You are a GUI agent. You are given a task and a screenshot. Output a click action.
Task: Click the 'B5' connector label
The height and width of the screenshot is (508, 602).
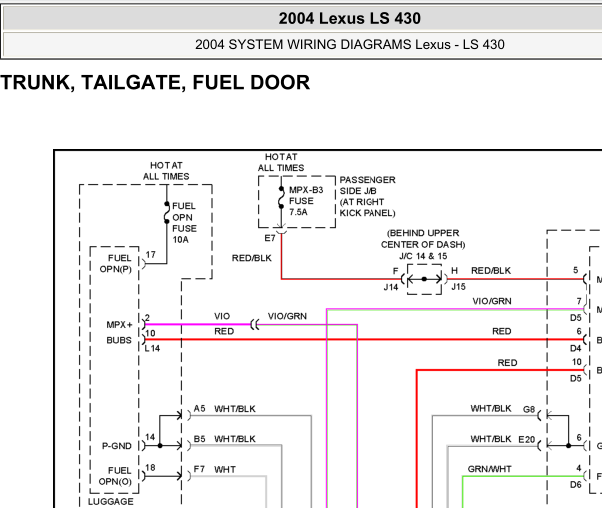click(x=199, y=439)
